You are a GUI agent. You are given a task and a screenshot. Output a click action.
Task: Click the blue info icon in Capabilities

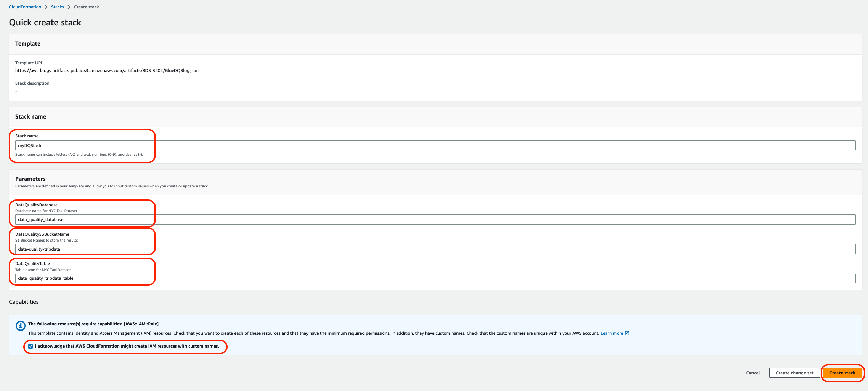point(21,326)
